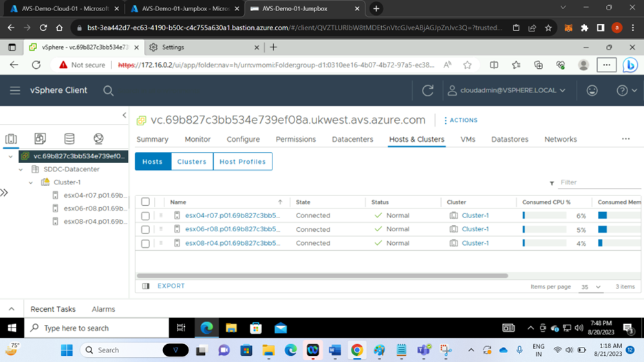Select the Hosts sub-view button
Viewport: 644px width, 362px height.
tap(153, 162)
